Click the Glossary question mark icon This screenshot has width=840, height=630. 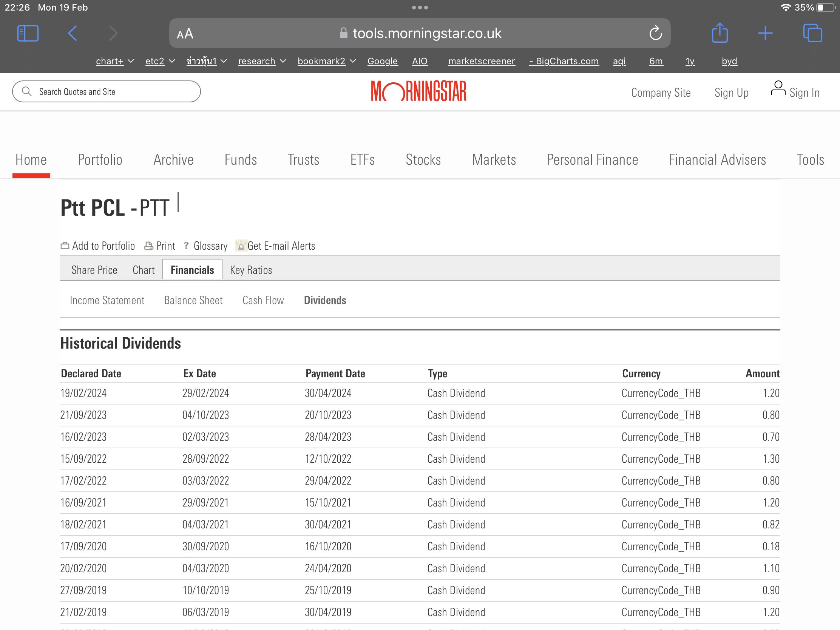click(x=187, y=246)
